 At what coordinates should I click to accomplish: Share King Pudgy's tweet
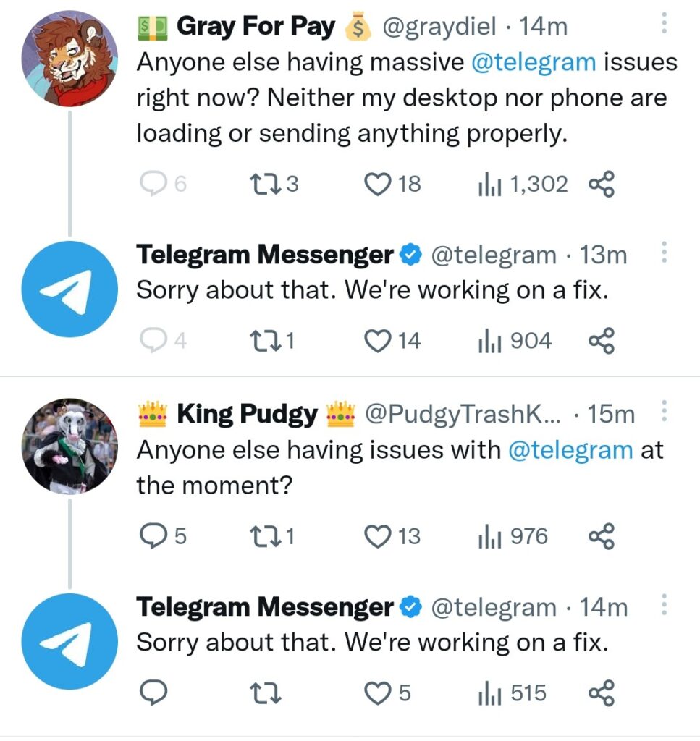(602, 536)
